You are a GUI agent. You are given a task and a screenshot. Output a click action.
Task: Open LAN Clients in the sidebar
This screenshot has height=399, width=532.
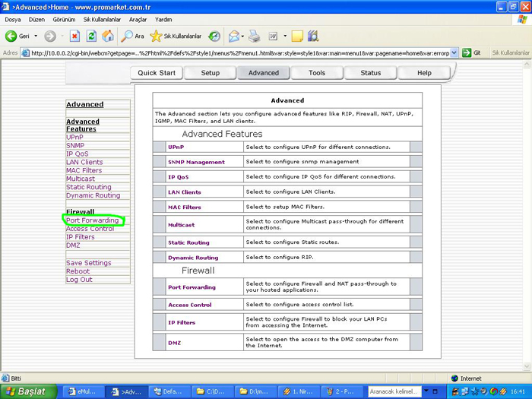[x=84, y=162]
